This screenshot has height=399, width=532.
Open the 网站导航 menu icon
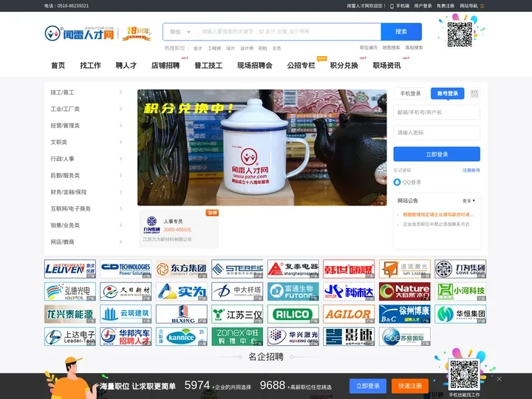click(482, 6)
